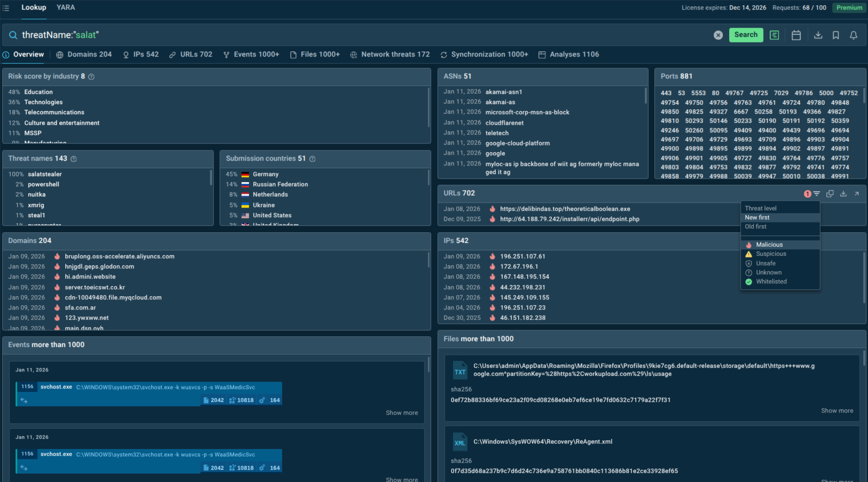Viewport: 868px width, 482px height.
Task: Check the Suspicious threat level option
Action: [771, 254]
